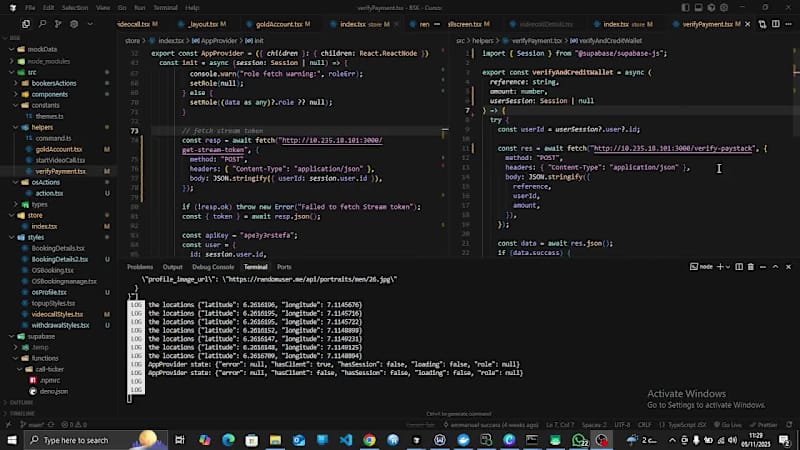The image size is (800, 450).
Task: Open startVideoCall.tsx in the explorer
Action: [x=60, y=160]
